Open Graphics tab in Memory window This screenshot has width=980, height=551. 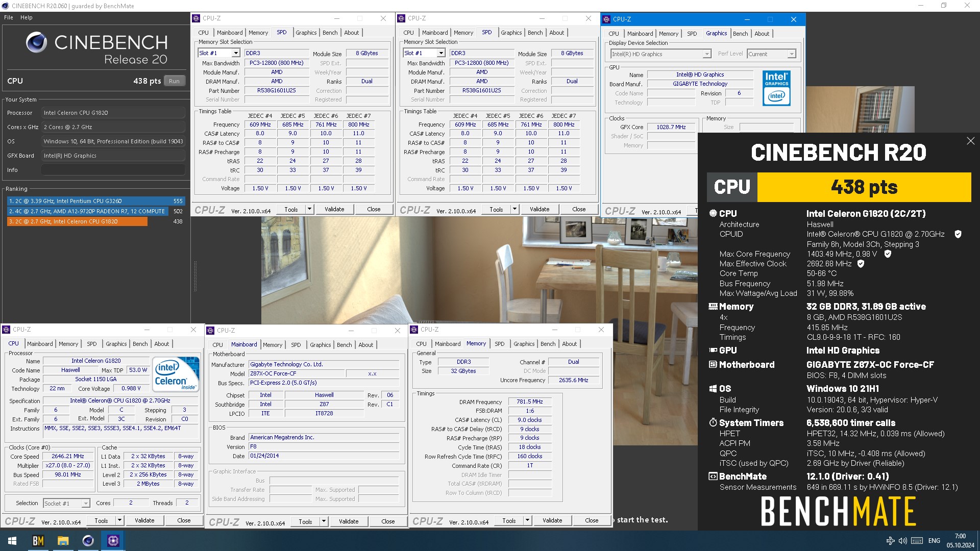524,344
